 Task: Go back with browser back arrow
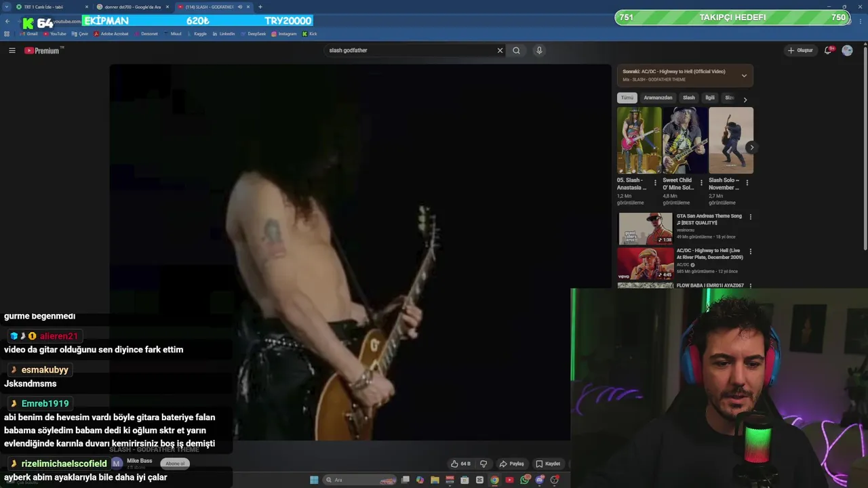click(7, 21)
